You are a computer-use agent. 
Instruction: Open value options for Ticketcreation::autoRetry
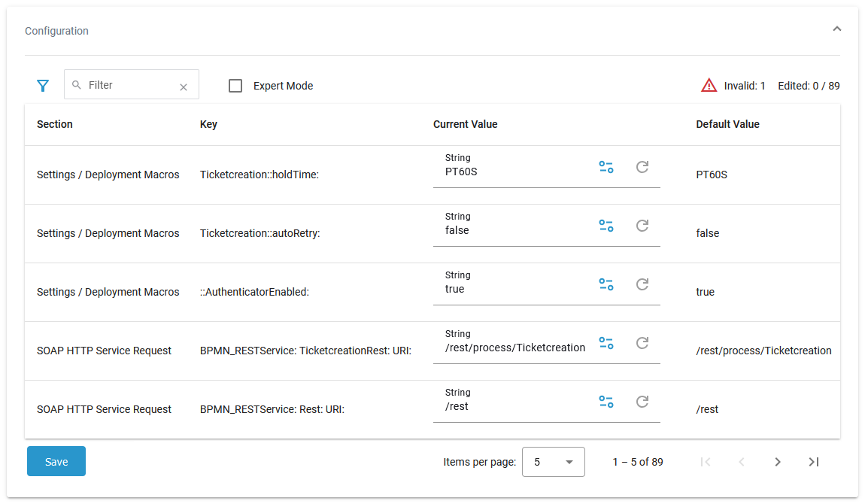point(605,226)
